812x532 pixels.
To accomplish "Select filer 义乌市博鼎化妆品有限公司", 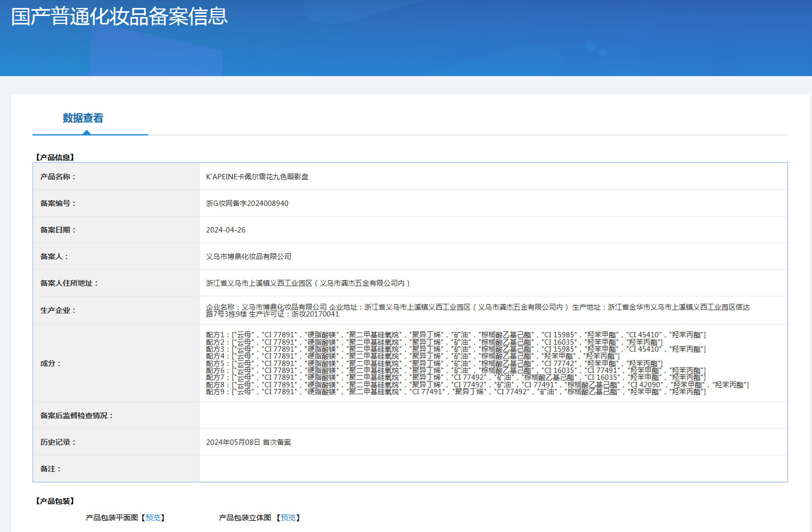I will [249, 256].
